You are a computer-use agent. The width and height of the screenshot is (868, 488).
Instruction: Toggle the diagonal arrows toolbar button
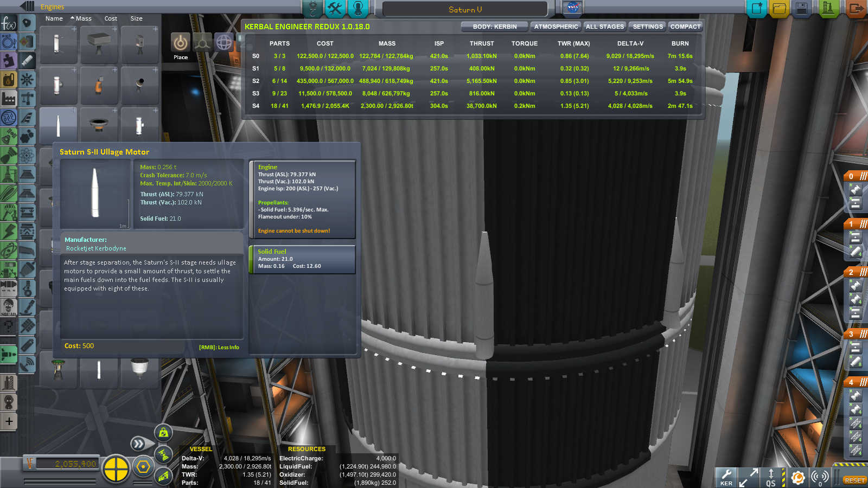[749, 477]
